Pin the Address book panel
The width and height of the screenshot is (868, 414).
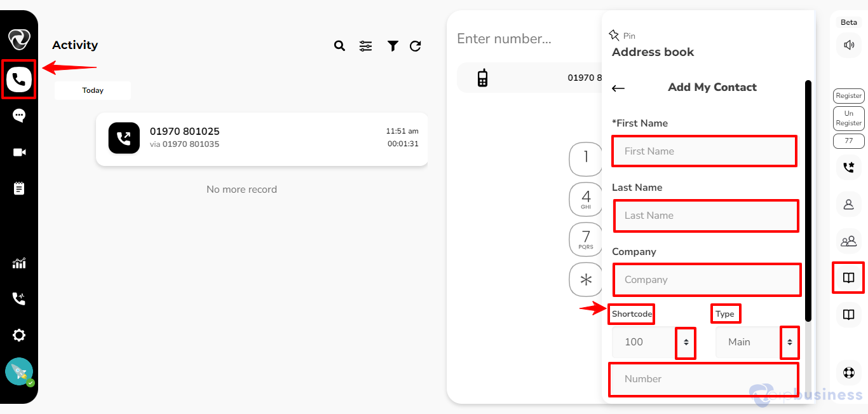point(621,36)
